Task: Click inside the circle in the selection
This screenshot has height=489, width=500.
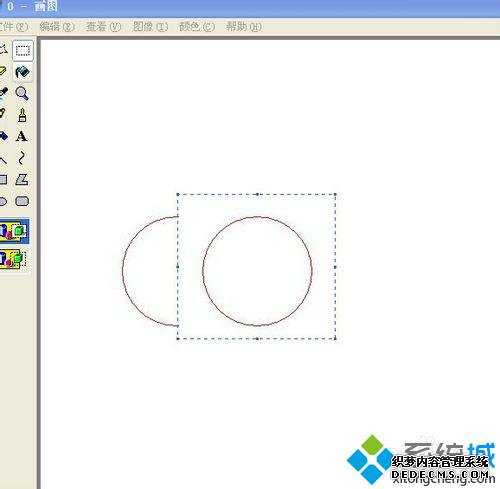Action: click(257, 271)
